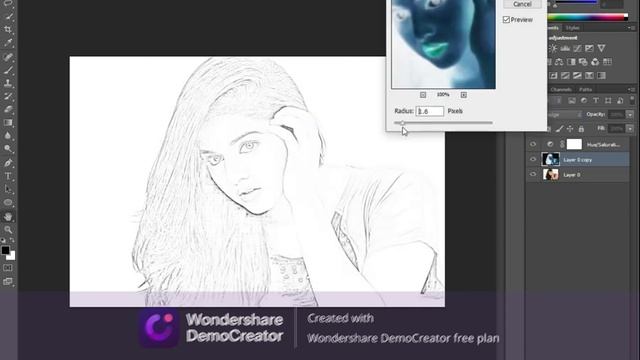Select the Eraser tool
The image size is (640, 360).
9,109
